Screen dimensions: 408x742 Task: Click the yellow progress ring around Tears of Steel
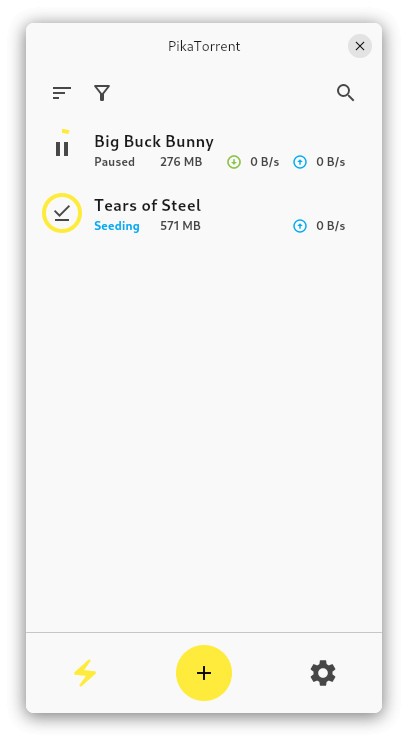[x=62, y=213]
